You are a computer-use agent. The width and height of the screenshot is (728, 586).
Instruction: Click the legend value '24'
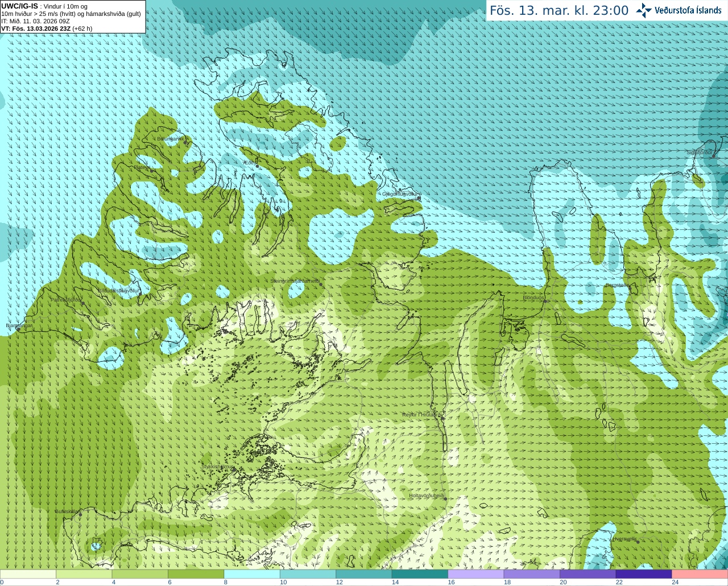point(675,582)
